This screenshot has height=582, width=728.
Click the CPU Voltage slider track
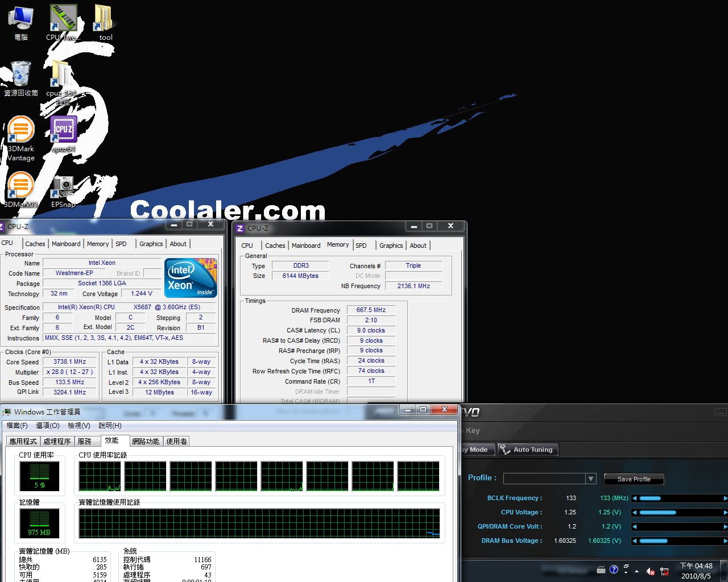point(680,513)
